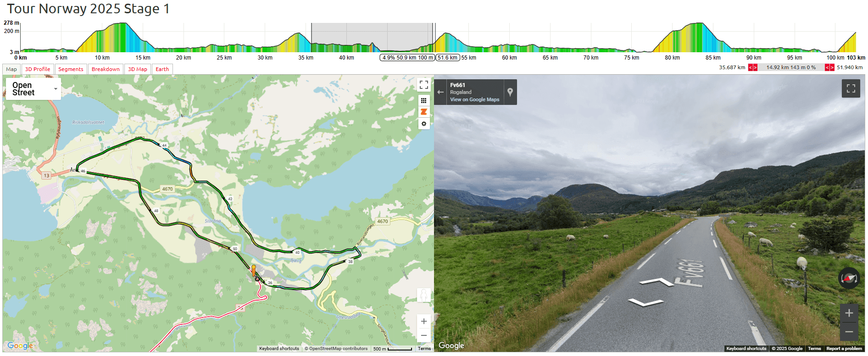Viewport: 868px width, 356px height.
Task: Click the 51.940 km end distance value
Action: coord(850,67)
